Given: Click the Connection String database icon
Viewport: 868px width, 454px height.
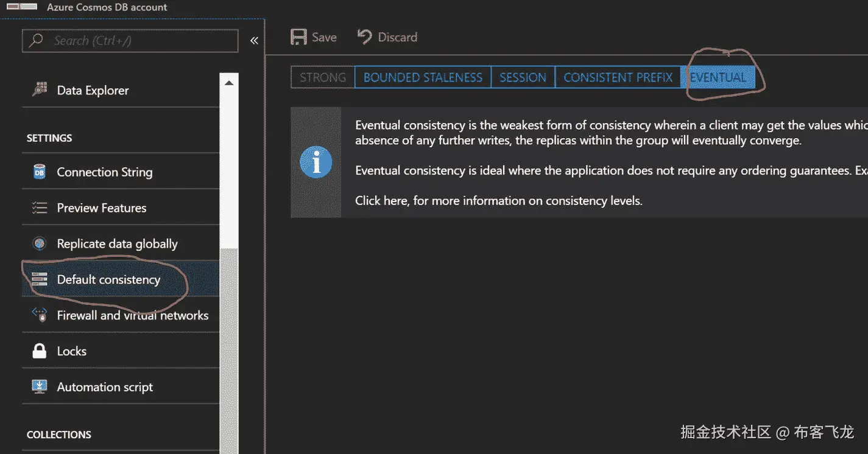Looking at the screenshot, I should point(40,172).
